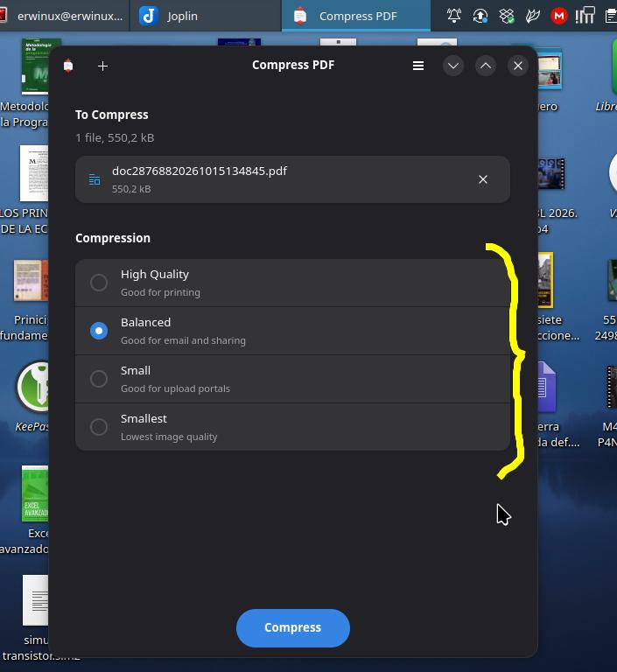Viewport: 617px width, 672px height.
Task: Open the hamburger main menu
Action: coord(418,66)
